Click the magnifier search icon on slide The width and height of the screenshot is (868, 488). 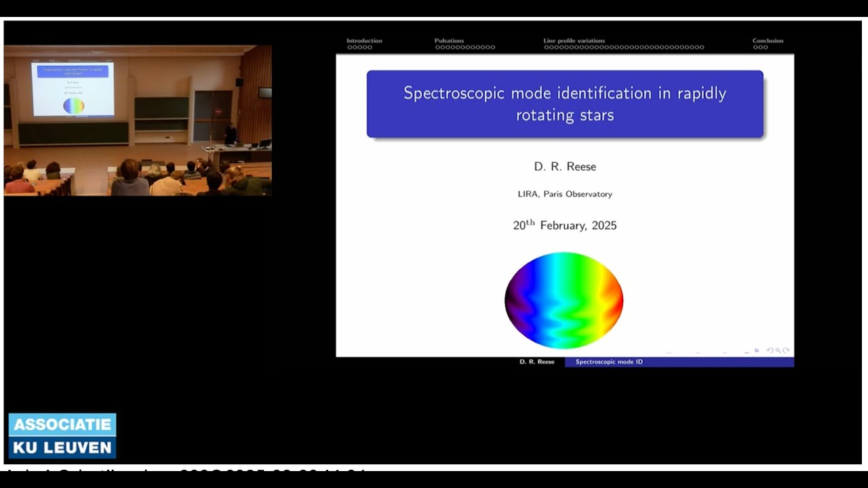point(778,350)
